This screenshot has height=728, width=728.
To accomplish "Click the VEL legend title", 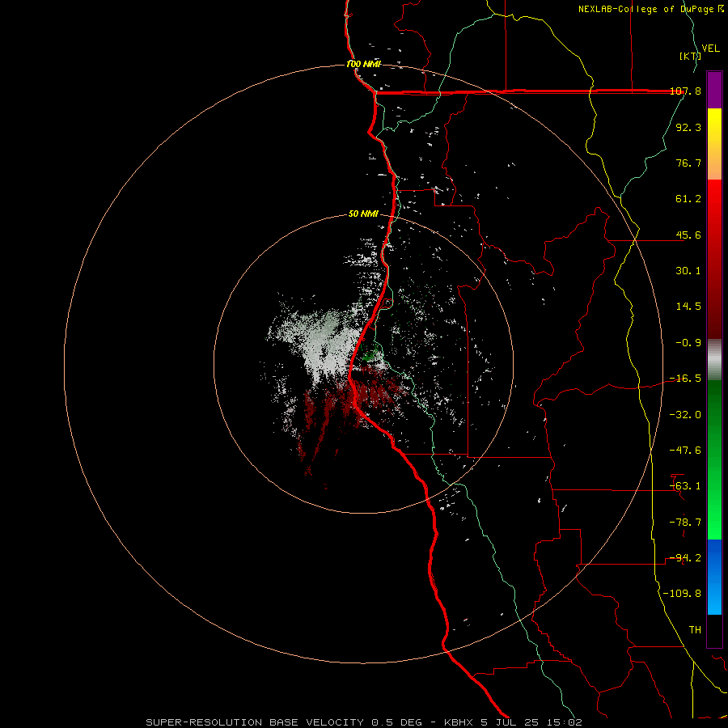I will (x=710, y=49).
